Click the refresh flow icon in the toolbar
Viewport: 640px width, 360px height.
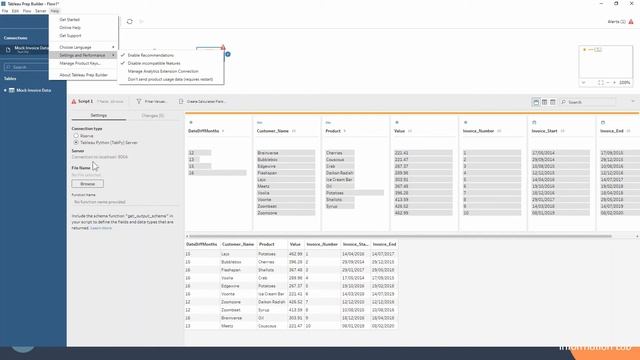tap(129, 21)
